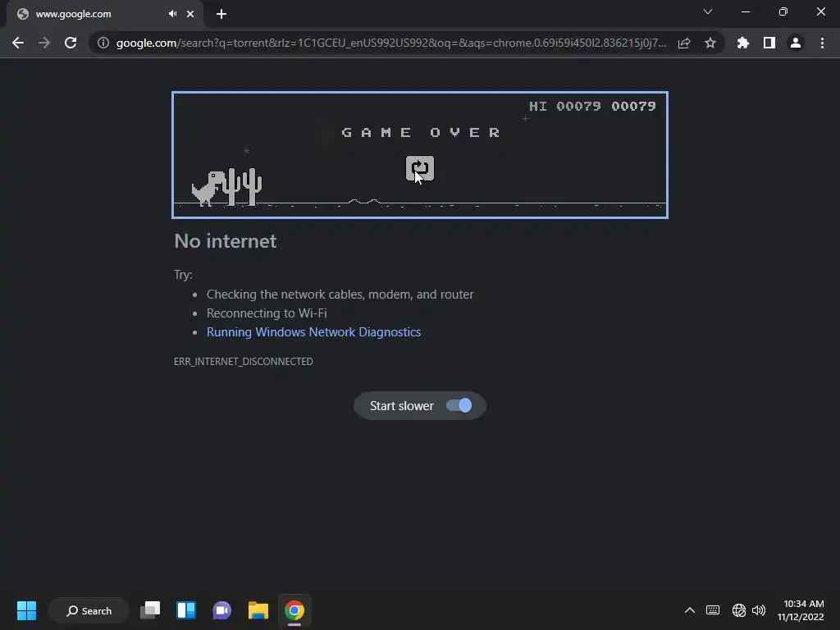Viewport: 840px width, 630px height.
Task: View site information icon in address bar
Action: (x=103, y=43)
